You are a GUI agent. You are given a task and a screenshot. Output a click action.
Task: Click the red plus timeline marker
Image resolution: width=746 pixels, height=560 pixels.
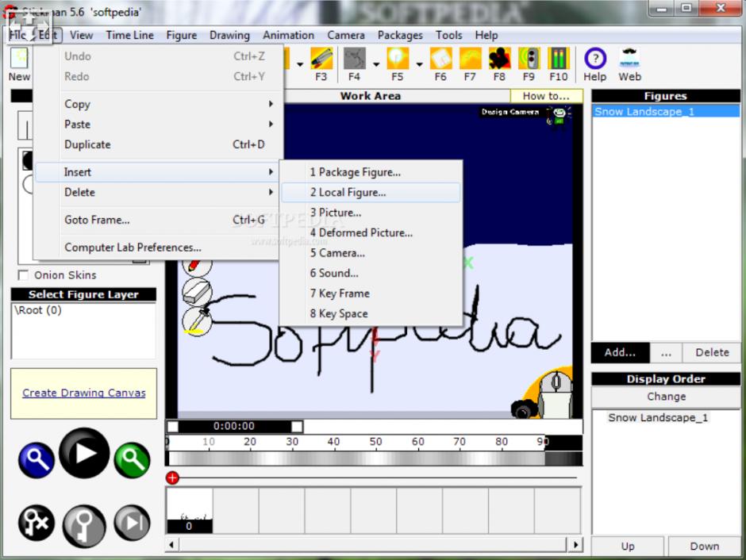click(x=173, y=478)
